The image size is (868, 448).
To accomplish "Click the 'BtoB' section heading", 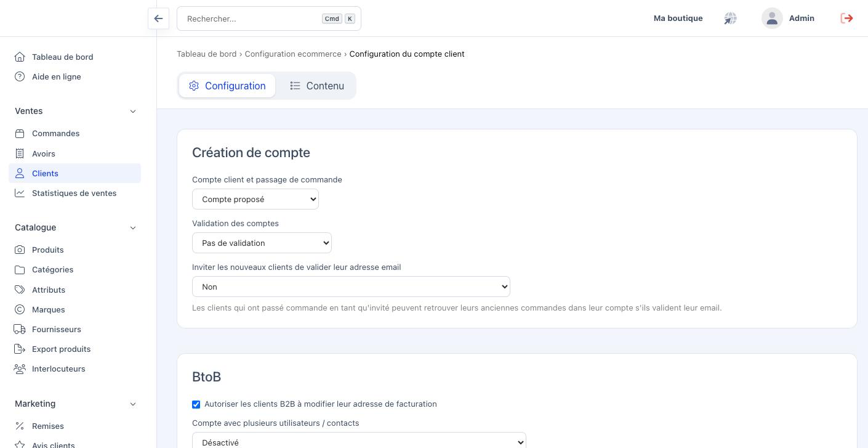I will click(206, 377).
